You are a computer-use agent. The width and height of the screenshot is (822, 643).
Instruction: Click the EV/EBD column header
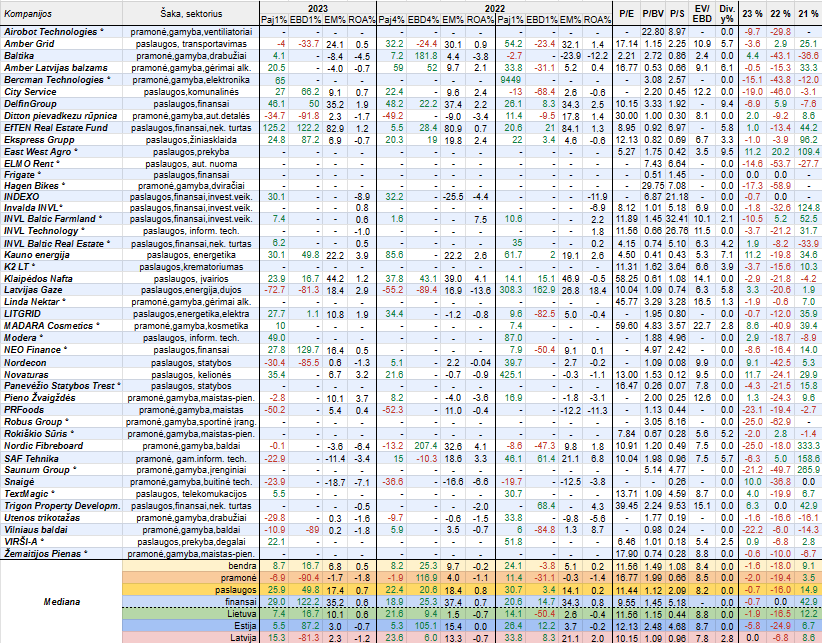pos(702,13)
